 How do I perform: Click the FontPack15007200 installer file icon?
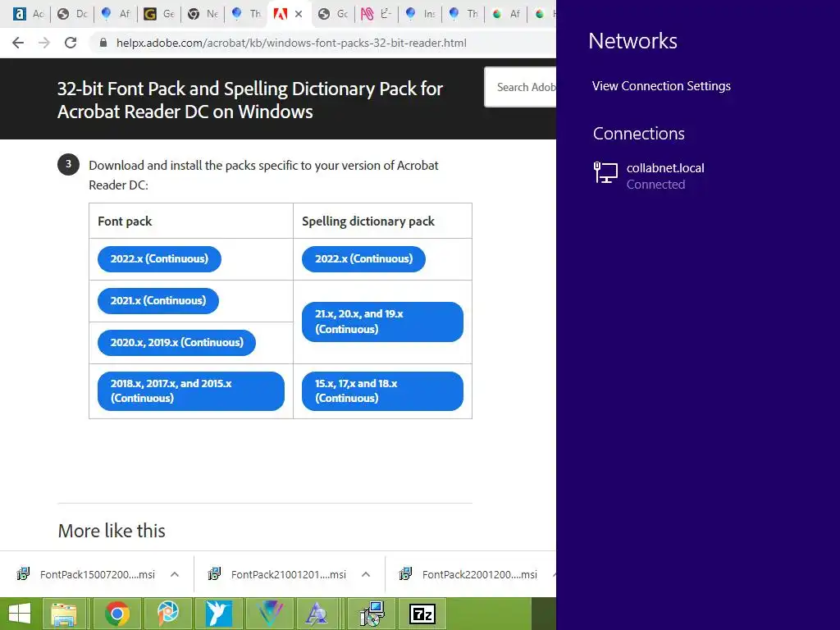[x=23, y=574]
